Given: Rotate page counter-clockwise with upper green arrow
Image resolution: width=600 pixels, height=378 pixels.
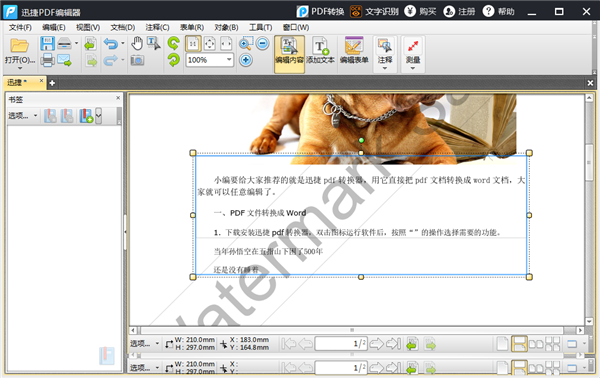Looking at the screenshot, I should [173, 43].
